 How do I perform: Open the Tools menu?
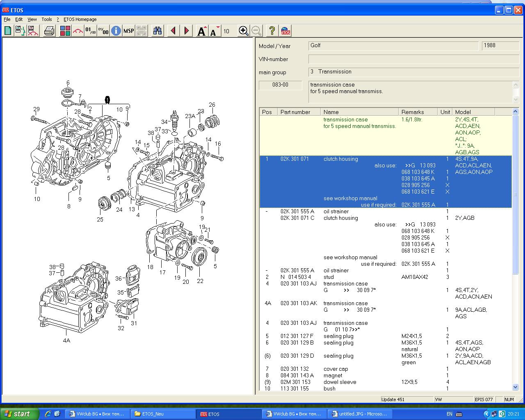(x=47, y=19)
